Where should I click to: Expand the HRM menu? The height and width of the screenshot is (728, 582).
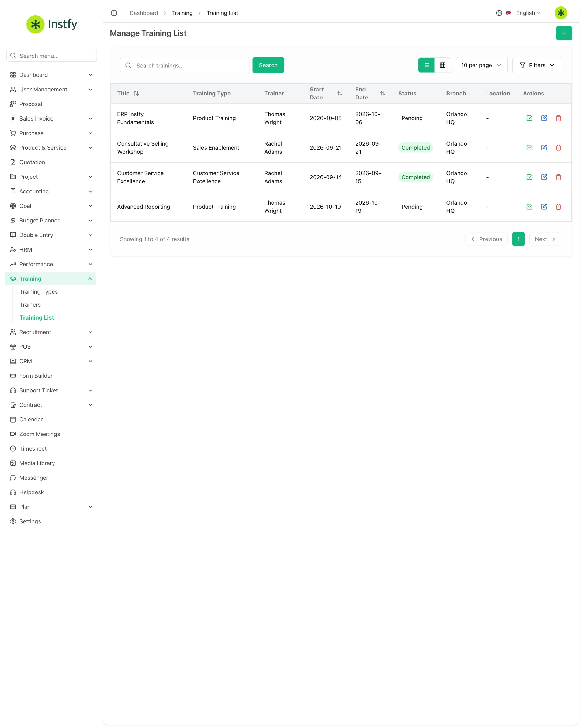51,249
